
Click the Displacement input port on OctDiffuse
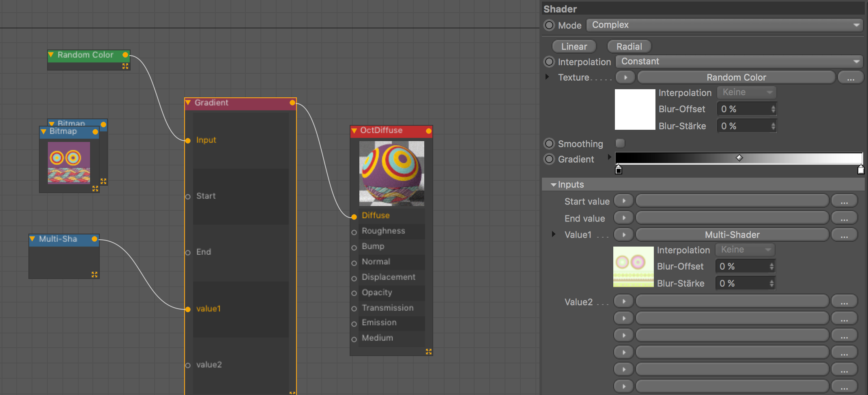[354, 278]
